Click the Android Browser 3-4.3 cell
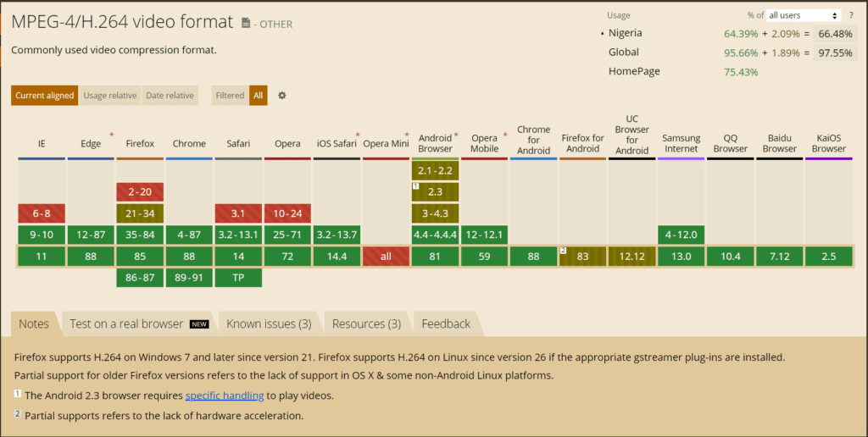This screenshot has width=868, height=437. [435, 213]
